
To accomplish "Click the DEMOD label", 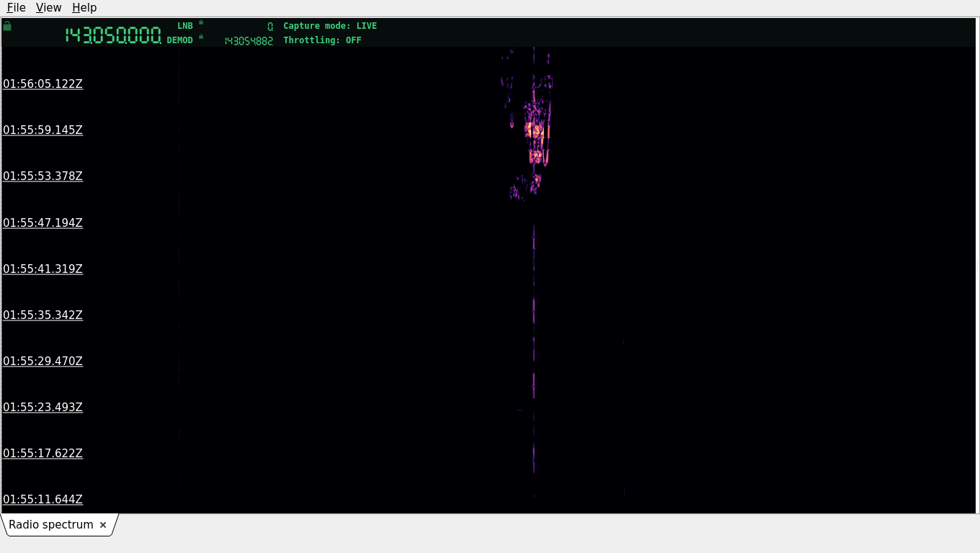I will [x=180, y=40].
